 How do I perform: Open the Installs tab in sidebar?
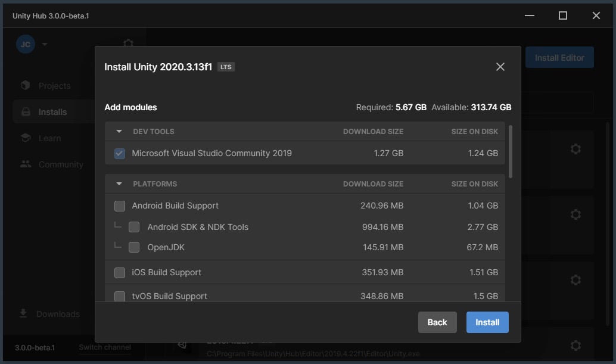[x=54, y=112]
